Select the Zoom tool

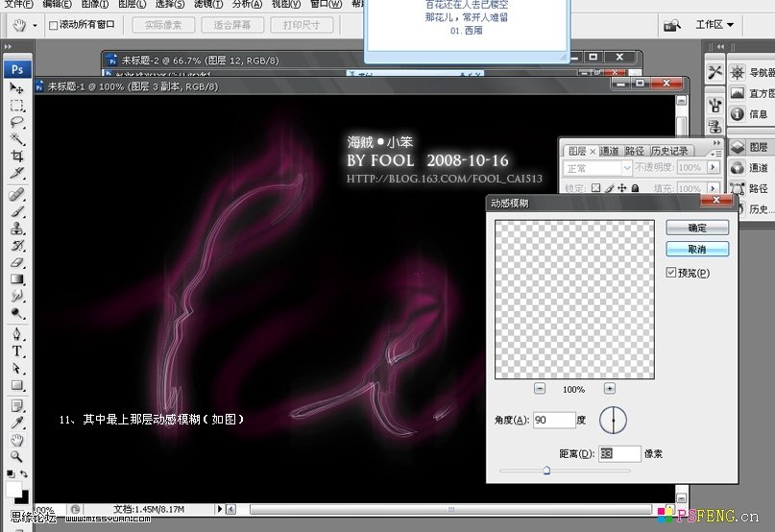[16, 456]
